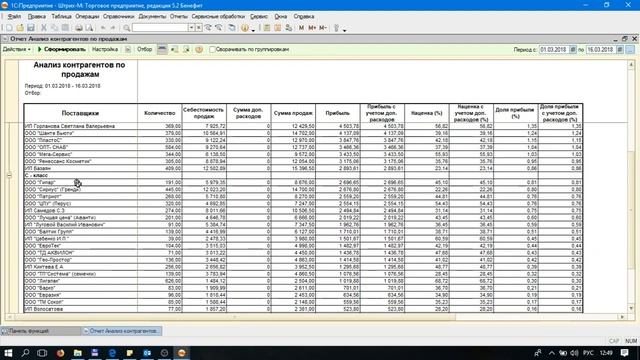The image size is (640, 360).
Task: Click the orange help icon in report toolbar
Action: [x=199, y=49]
